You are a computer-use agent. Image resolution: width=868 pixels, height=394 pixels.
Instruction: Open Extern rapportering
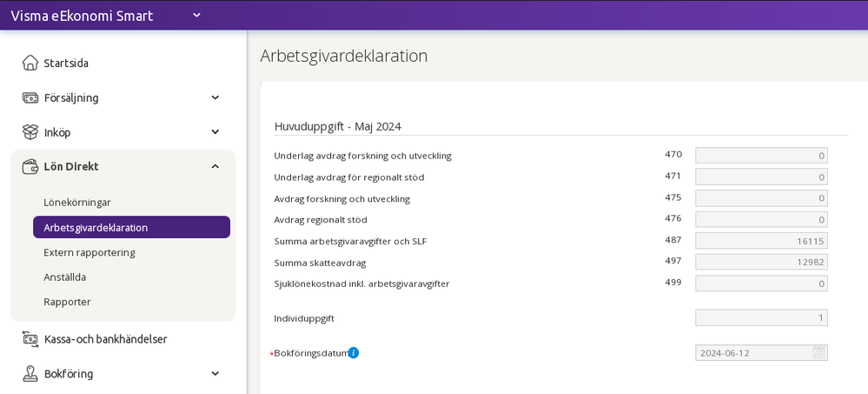tap(89, 252)
